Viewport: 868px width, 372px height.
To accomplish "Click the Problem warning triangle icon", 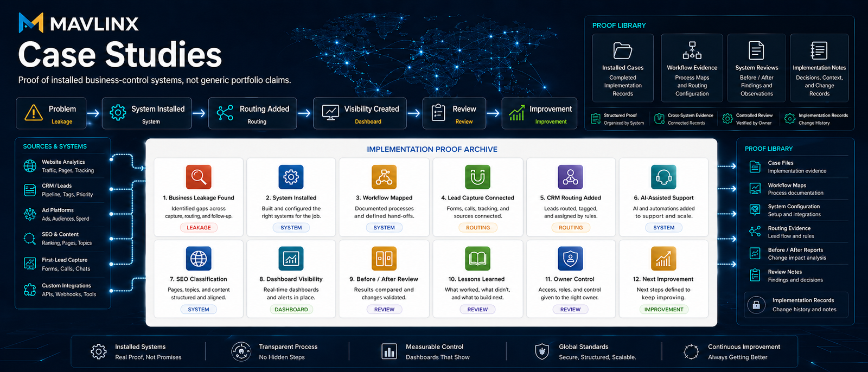I will [34, 113].
